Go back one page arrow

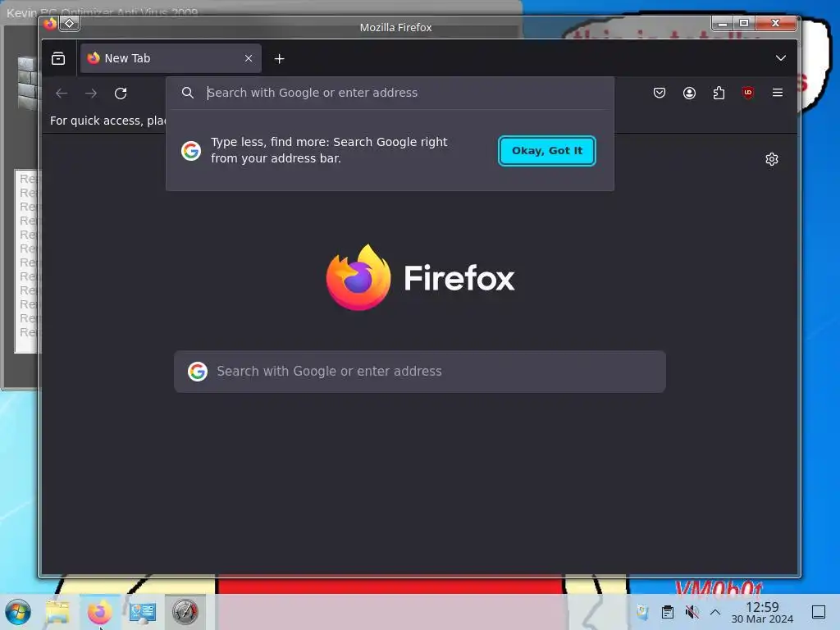point(62,94)
